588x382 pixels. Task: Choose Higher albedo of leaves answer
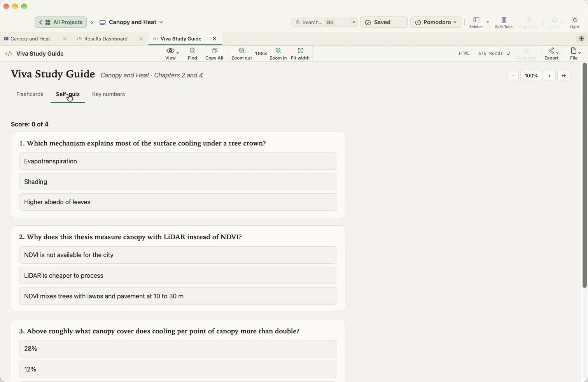pyautogui.click(x=178, y=202)
